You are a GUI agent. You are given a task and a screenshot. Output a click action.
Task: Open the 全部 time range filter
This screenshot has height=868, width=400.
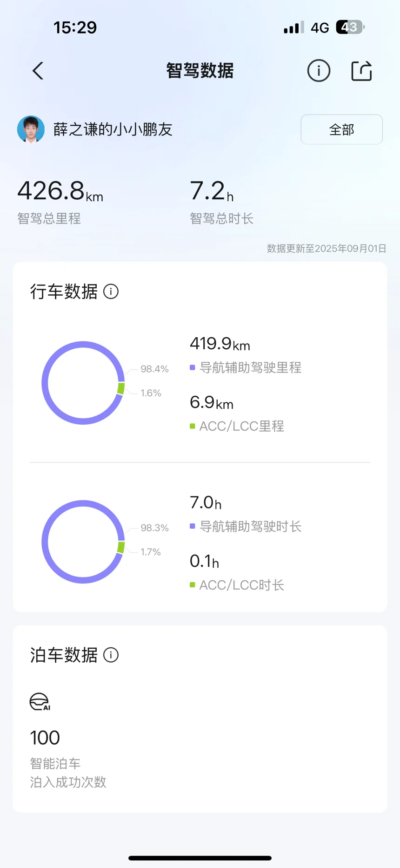tap(341, 129)
